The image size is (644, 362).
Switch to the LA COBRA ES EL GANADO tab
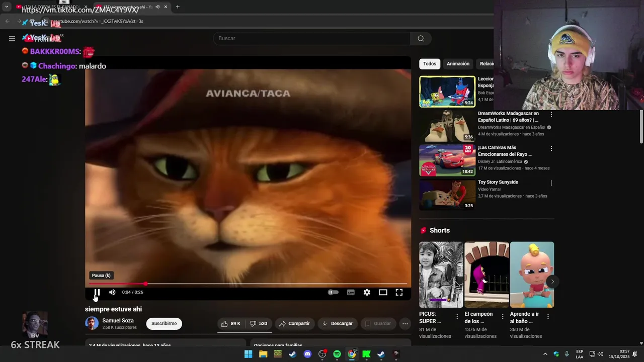pos(51,7)
